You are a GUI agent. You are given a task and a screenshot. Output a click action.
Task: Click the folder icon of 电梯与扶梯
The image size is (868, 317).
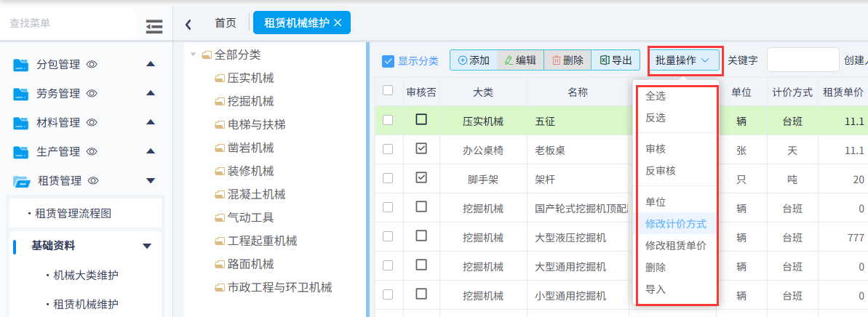pos(220,125)
